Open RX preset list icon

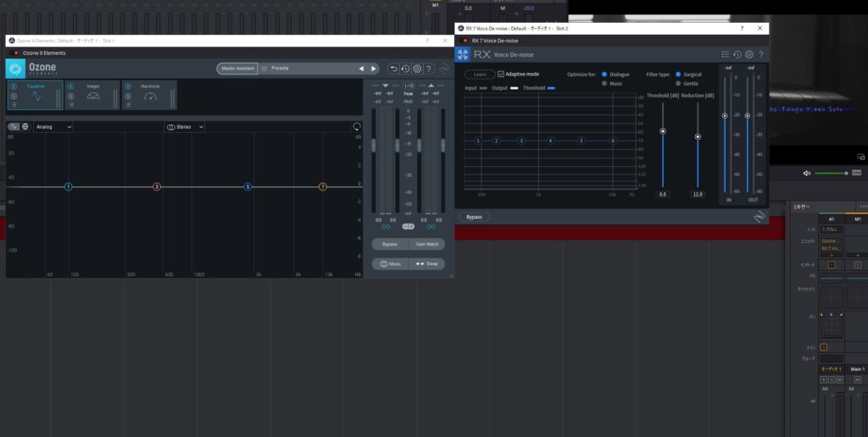coord(726,54)
